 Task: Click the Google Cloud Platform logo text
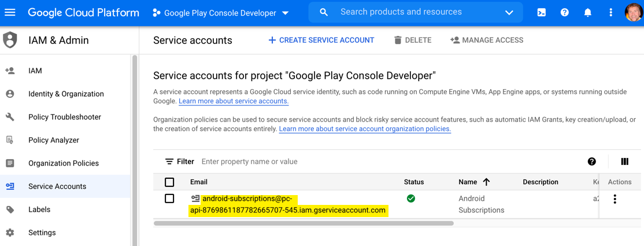click(83, 13)
